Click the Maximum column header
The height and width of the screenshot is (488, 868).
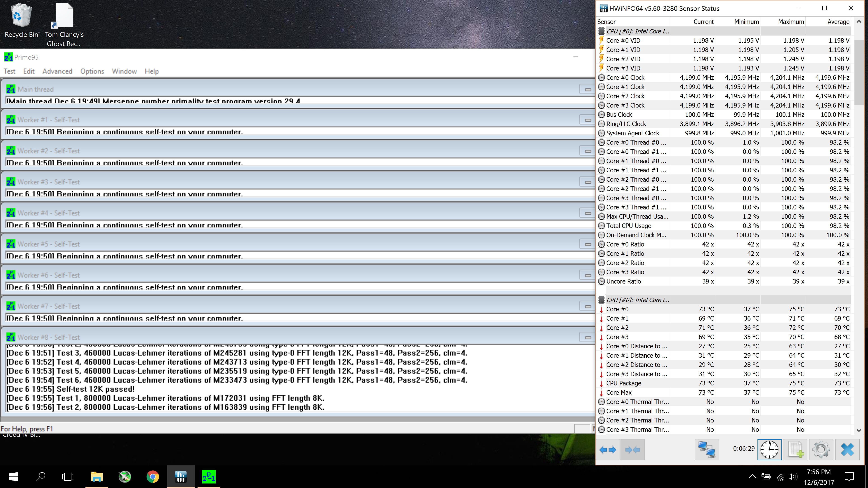pos(783,22)
